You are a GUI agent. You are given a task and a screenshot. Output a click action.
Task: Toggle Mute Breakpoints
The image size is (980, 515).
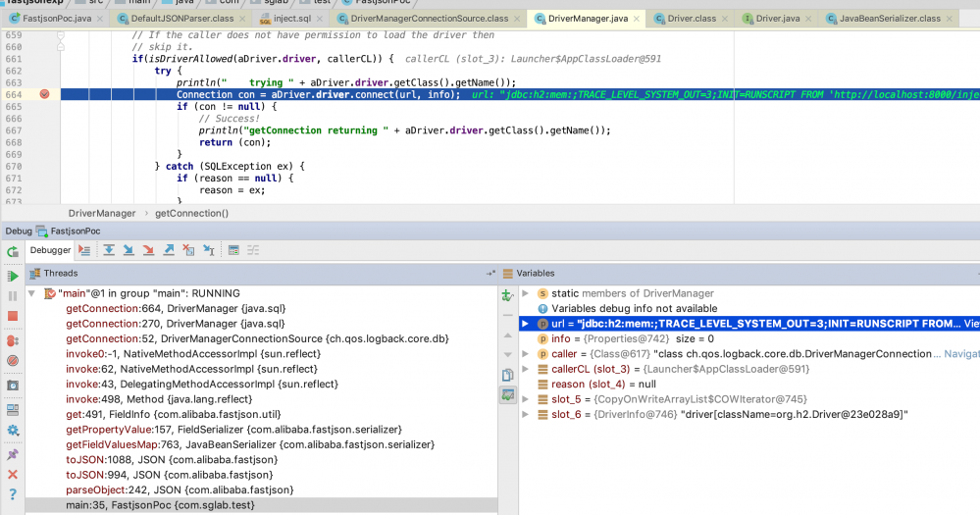click(x=13, y=361)
